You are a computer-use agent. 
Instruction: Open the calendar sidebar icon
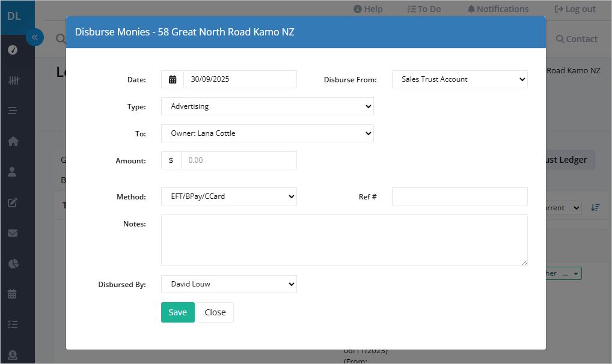pyautogui.click(x=13, y=294)
